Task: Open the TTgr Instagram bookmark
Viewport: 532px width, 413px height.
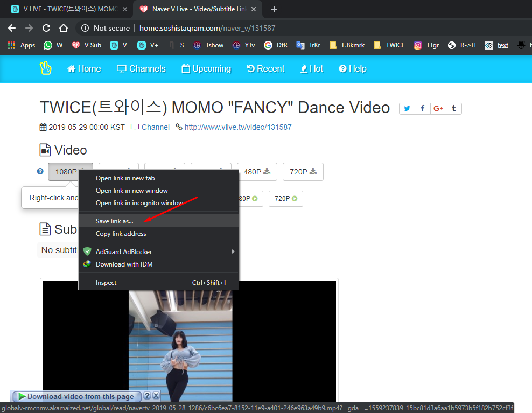Action: pos(426,45)
